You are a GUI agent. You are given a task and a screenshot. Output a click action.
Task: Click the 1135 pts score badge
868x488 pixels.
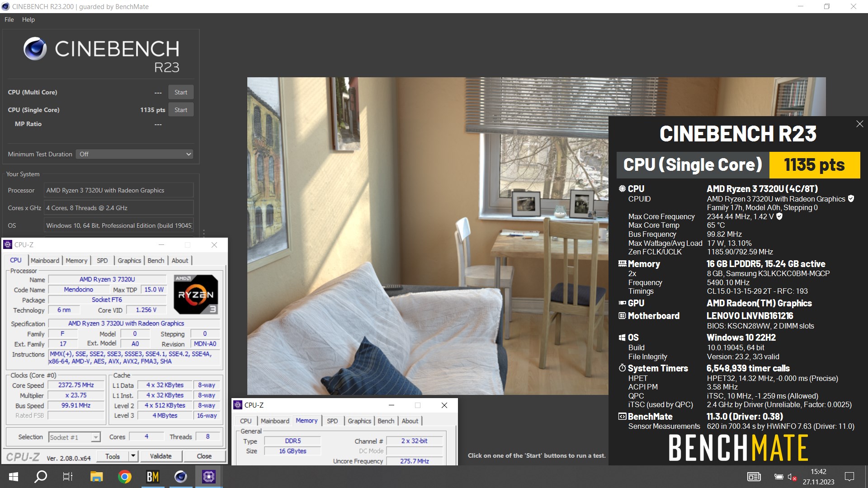click(x=814, y=165)
